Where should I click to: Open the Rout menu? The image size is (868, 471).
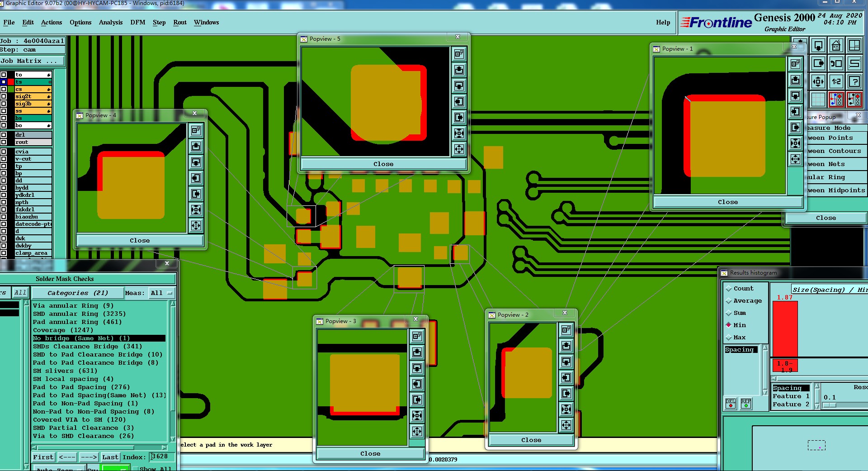pyautogui.click(x=180, y=22)
